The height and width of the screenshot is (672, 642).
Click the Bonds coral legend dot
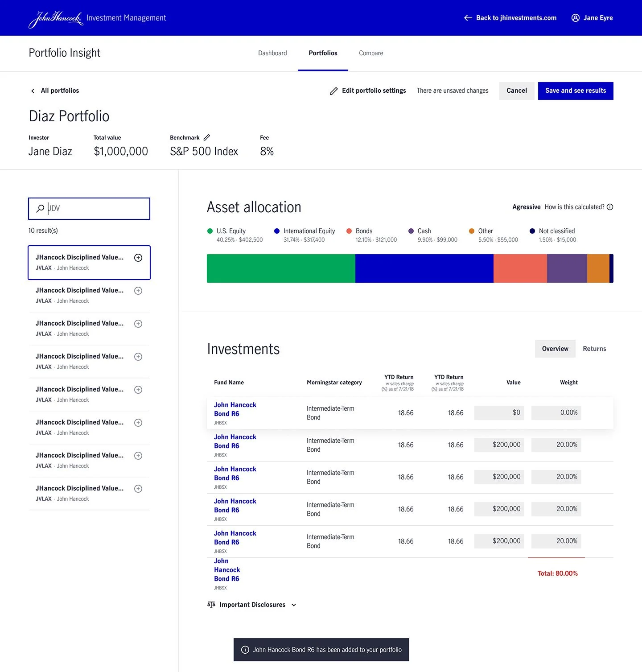(349, 231)
